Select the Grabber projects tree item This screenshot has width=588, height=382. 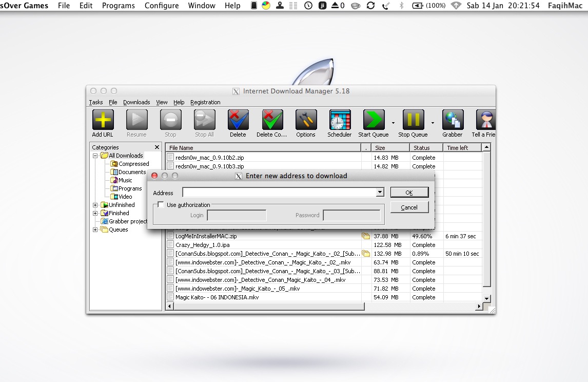pyautogui.click(x=124, y=221)
